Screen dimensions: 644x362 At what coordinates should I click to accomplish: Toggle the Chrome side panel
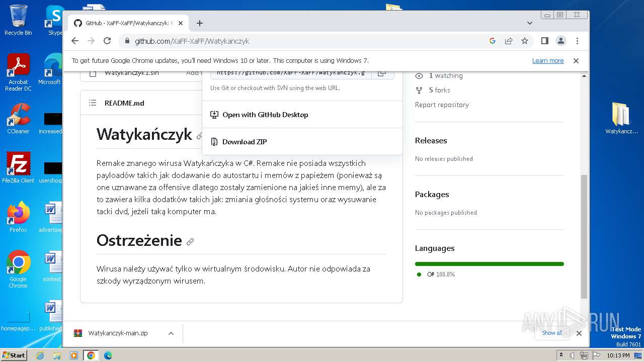coord(544,41)
